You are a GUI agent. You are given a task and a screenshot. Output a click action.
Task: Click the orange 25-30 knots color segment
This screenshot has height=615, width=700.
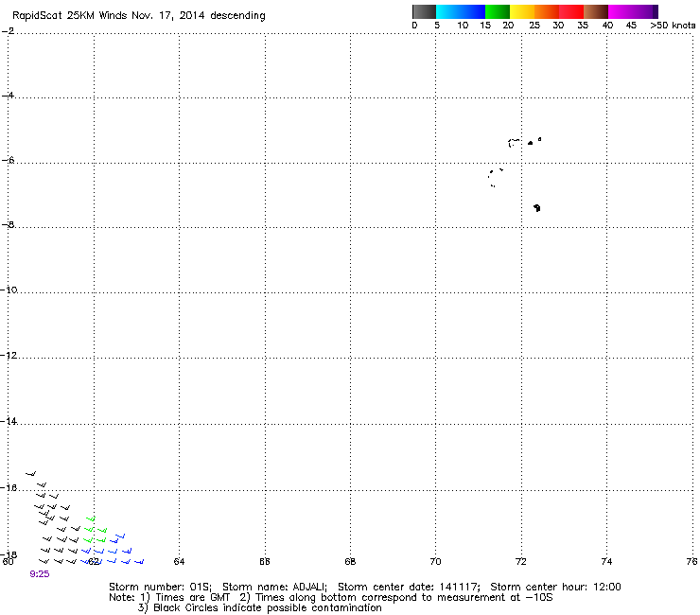(x=547, y=11)
